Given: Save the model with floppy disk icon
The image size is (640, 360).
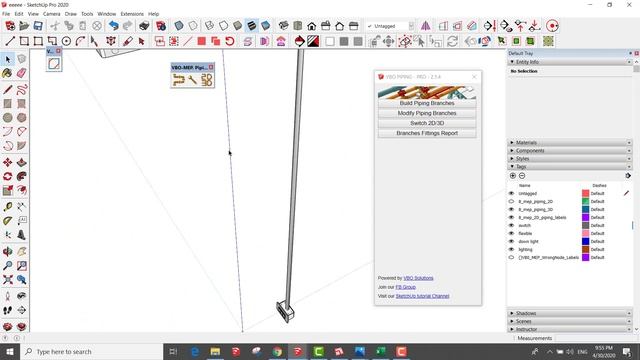Looking at the screenshot, I should [38, 26].
